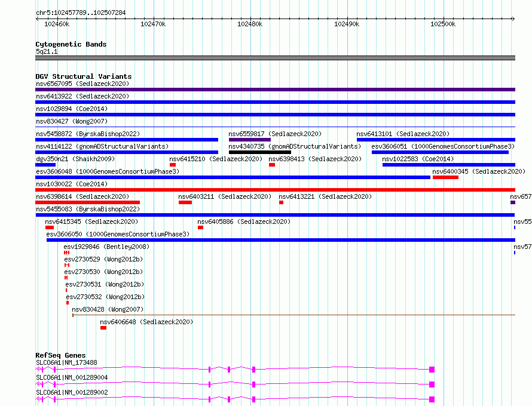Click the last exon block of SLCO6A1|NM_001289004
Screen dimensions: 532x406
tap(432, 385)
